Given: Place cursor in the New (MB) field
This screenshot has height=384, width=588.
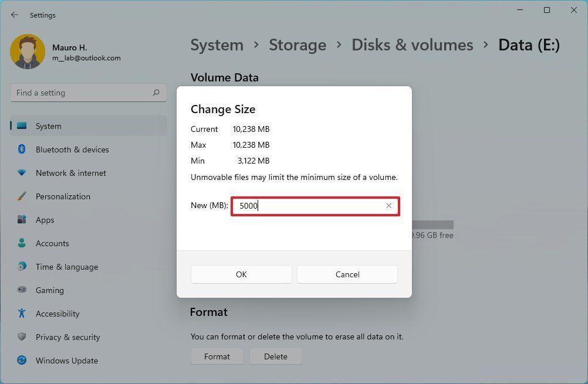Looking at the screenshot, I should tap(305, 206).
